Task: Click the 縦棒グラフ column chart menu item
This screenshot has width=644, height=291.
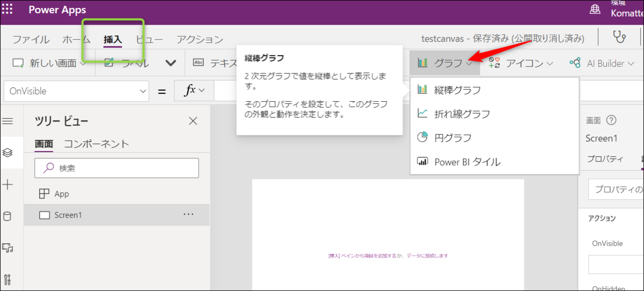Action: point(494,90)
